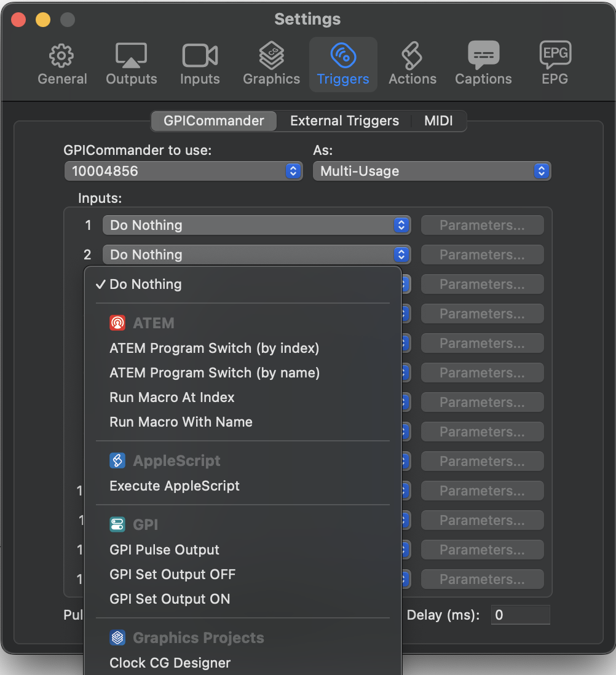Close the Settings window

point(18,20)
